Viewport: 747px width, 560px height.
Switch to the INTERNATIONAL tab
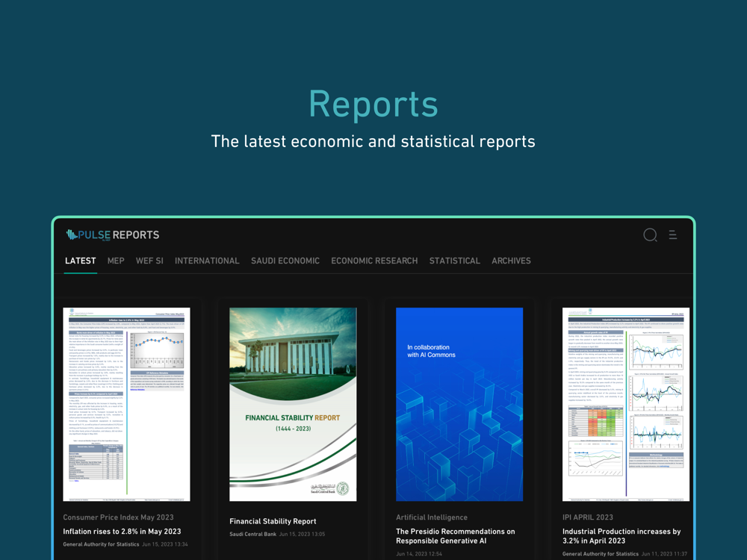207,261
